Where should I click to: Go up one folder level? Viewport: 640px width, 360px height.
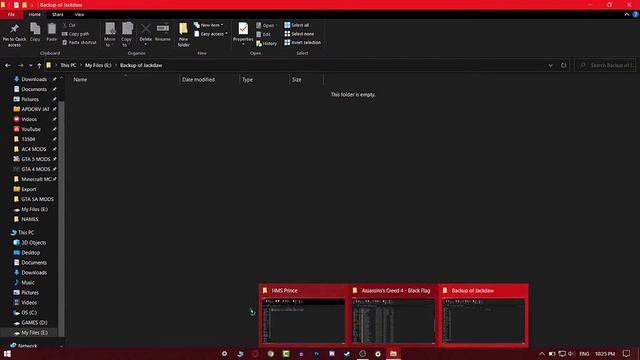tap(39, 65)
